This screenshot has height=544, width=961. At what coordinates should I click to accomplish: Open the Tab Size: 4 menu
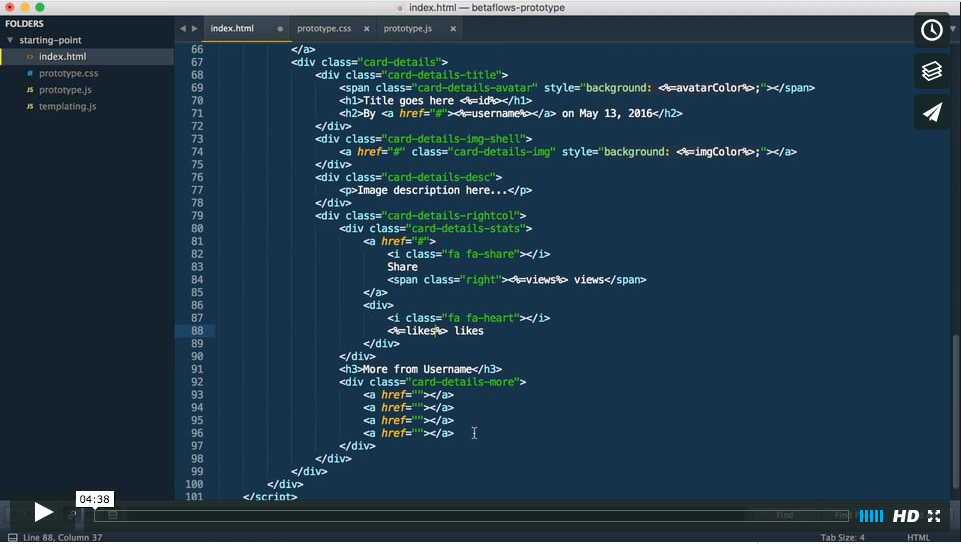tap(843, 537)
